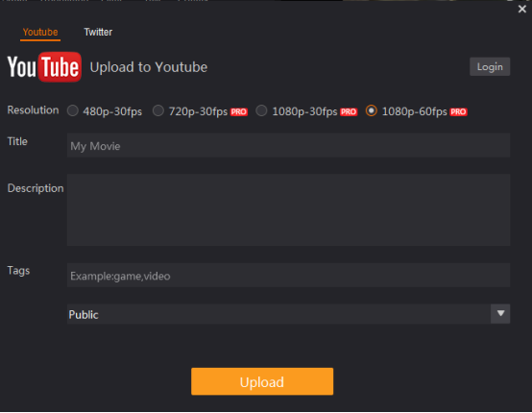532x413 pixels.
Task: Open the Public privacy dropdown
Action: click(288, 314)
